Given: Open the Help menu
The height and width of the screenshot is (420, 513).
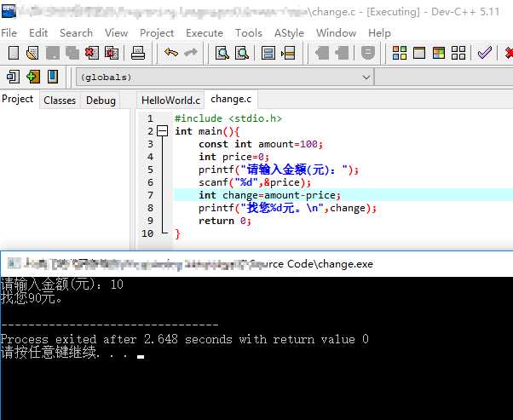Looking at the screenshot, I should pos(379,33).
